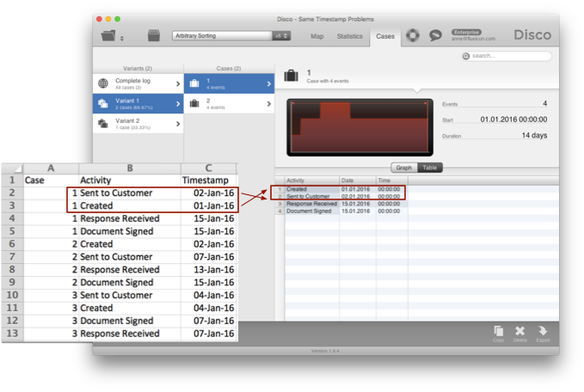
Task: Open the Map tab
Action: pyautogui.click(x=317, y=36)
